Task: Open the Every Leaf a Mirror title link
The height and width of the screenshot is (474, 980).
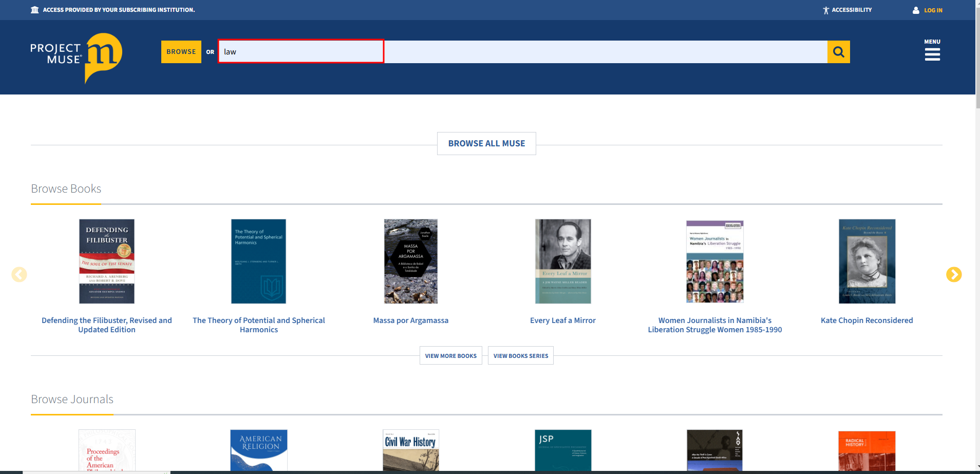Action: pos(562,320)
